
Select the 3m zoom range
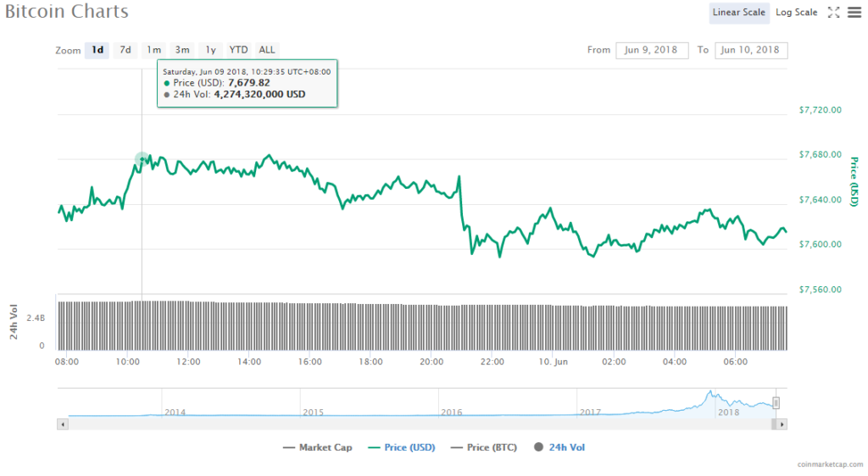point(182,50)
